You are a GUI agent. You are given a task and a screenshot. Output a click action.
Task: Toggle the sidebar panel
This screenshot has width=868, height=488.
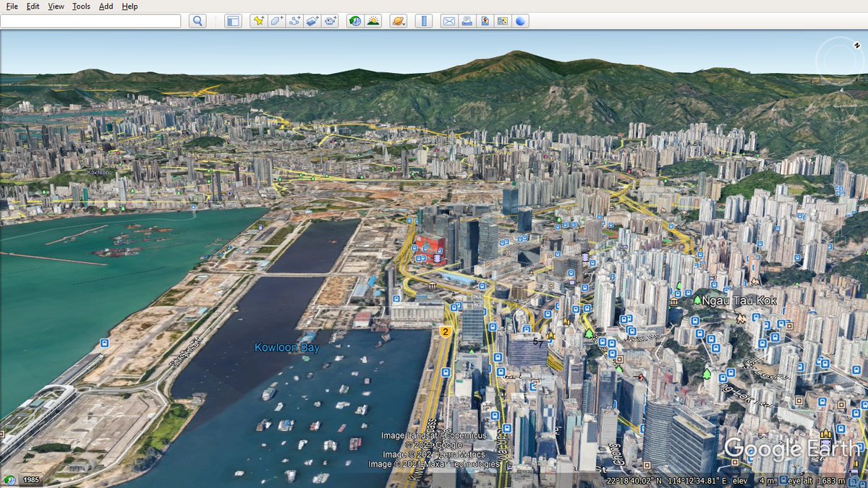coord(232,21)
